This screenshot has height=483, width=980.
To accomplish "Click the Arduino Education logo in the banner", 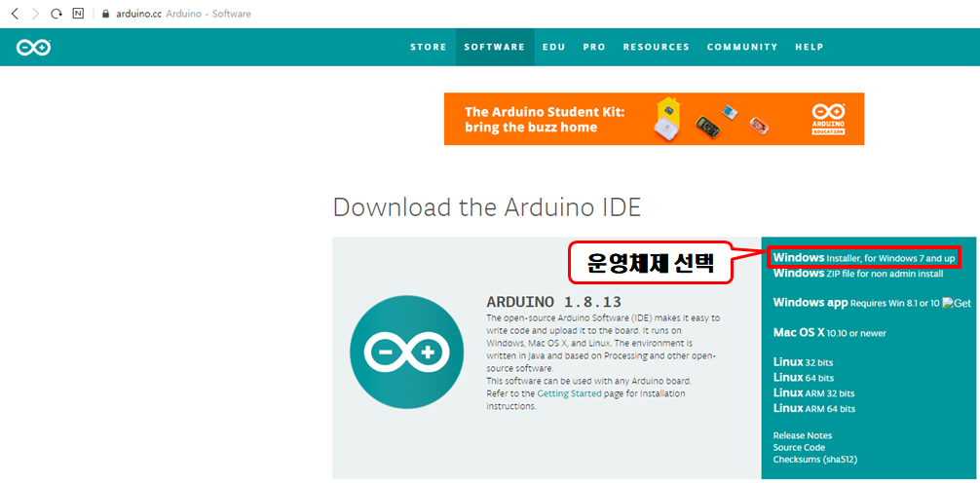I will pyautogui.click(x=828, y=119).
